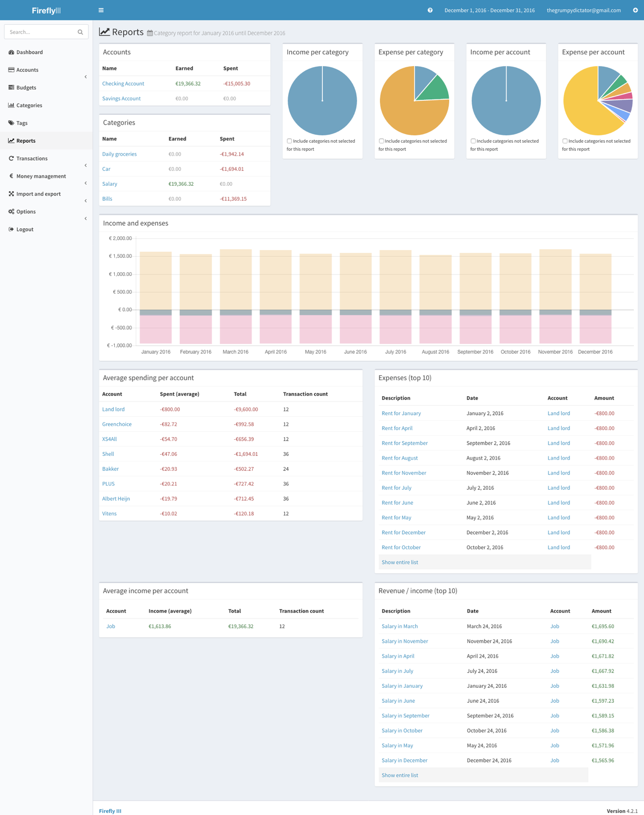Click the Dashboard icon in sidebar
Screen dimensions: 644x815
[11, 52]
